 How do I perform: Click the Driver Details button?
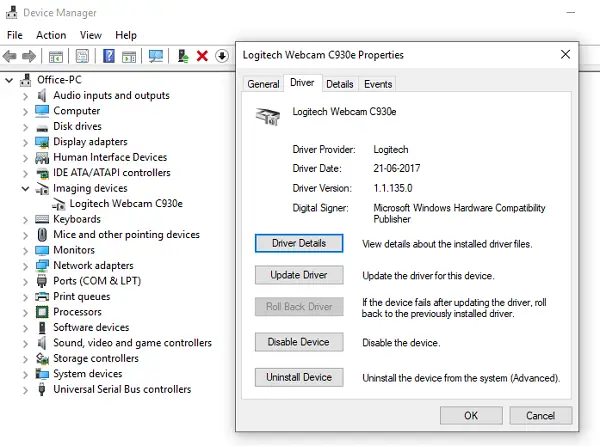[x=299, y=243]
